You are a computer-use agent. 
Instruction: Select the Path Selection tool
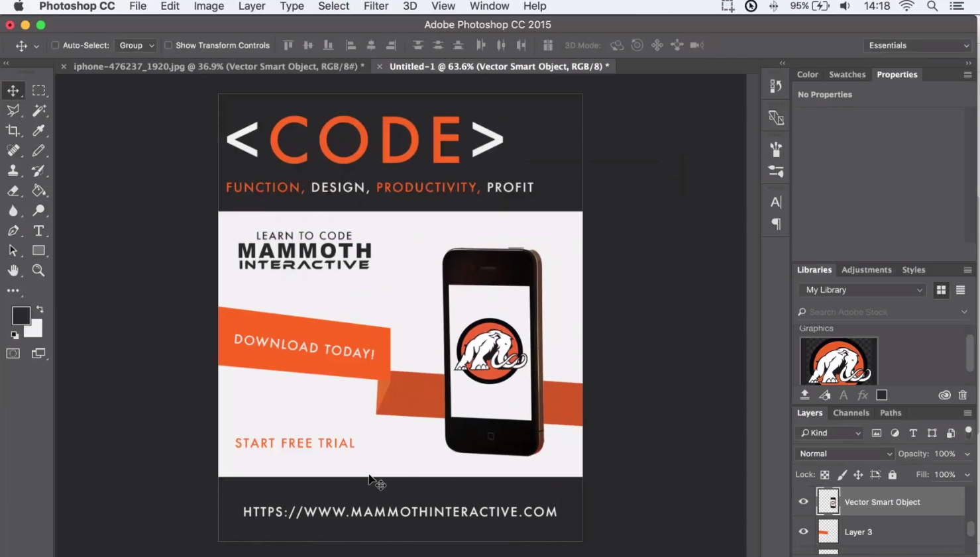click(13, 250)
